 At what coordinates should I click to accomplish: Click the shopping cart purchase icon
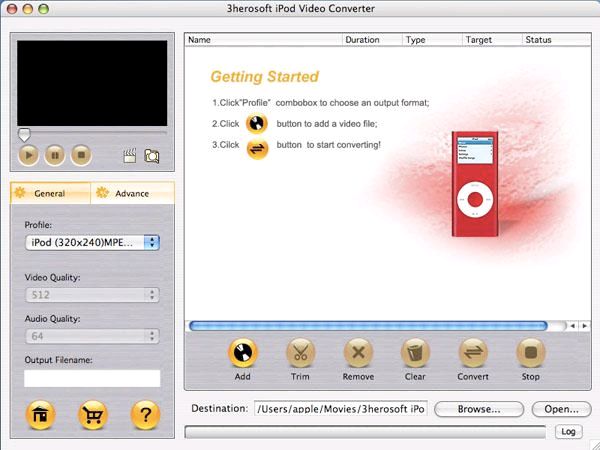[x=93, y=415]
